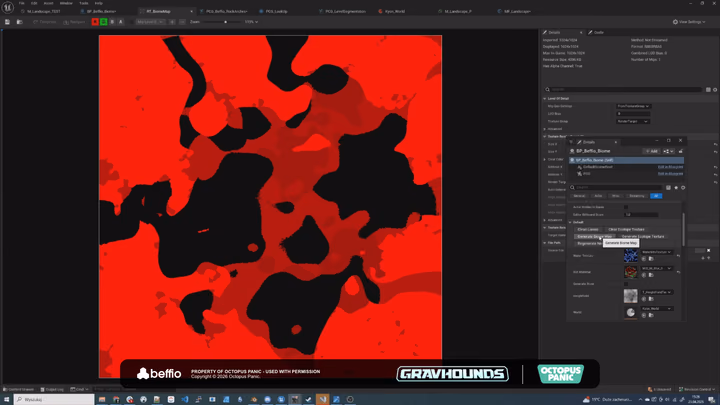
Task: Collapse the File Path section
Action: click(x=545, y=243)
